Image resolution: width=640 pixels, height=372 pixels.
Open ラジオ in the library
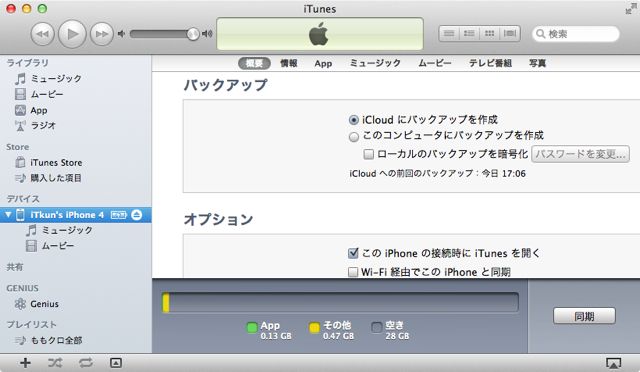point(35,126)
